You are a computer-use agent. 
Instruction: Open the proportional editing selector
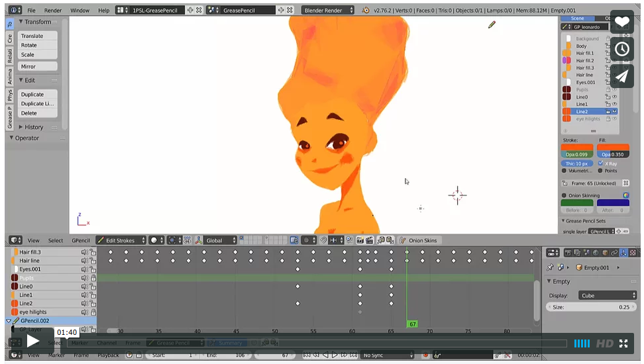(x=308, y=240)
